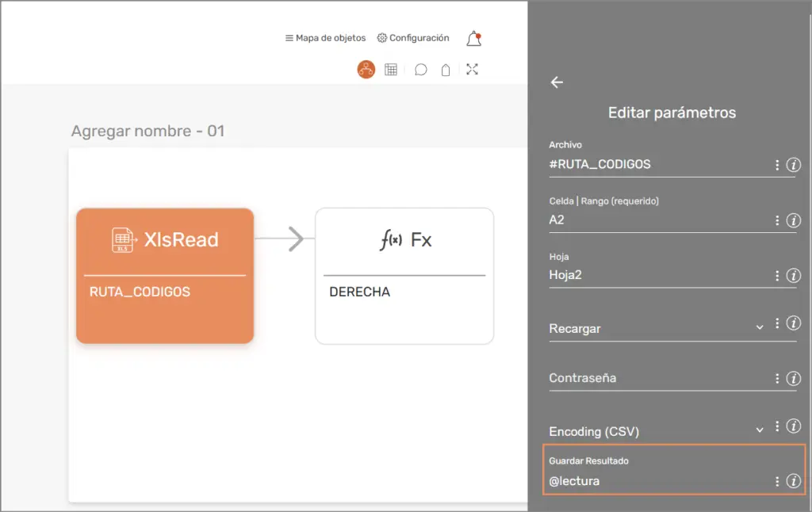Expand the Encoding (CSV) dropdown
Image resolution: width=812 pixels, height=512 pixels.
759,430
